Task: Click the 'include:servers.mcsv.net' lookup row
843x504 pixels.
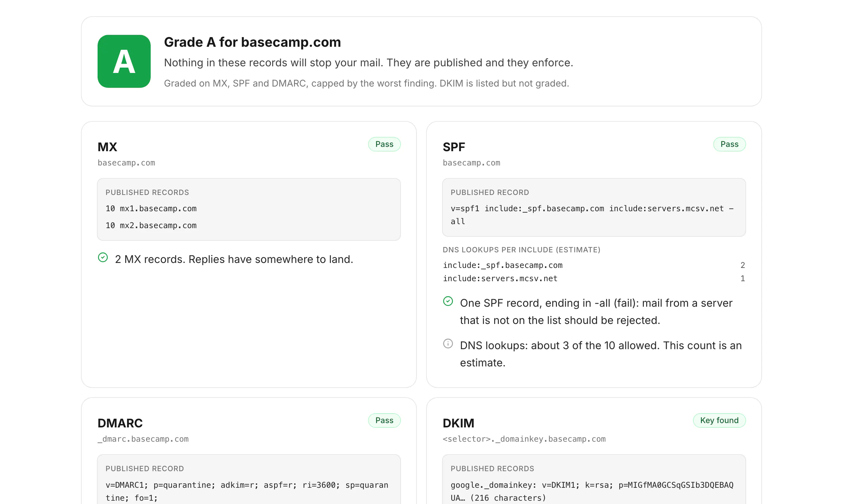Action: click(x=594, y=279)
